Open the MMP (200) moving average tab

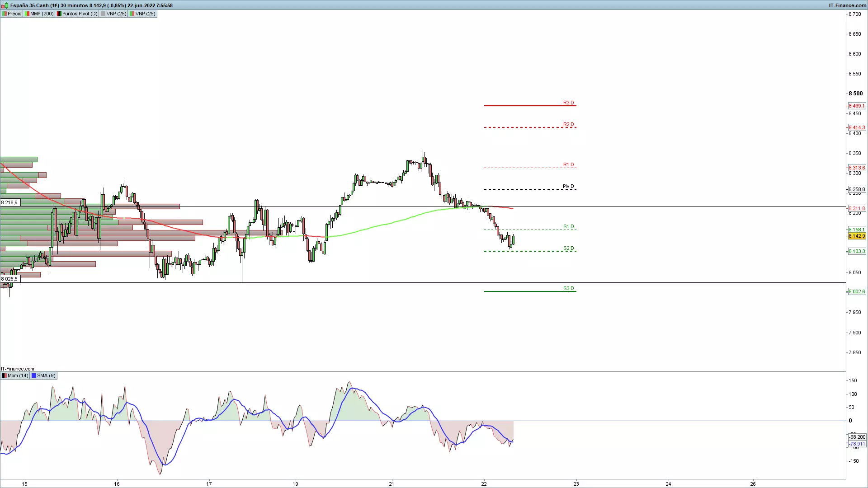coord(39,14)
